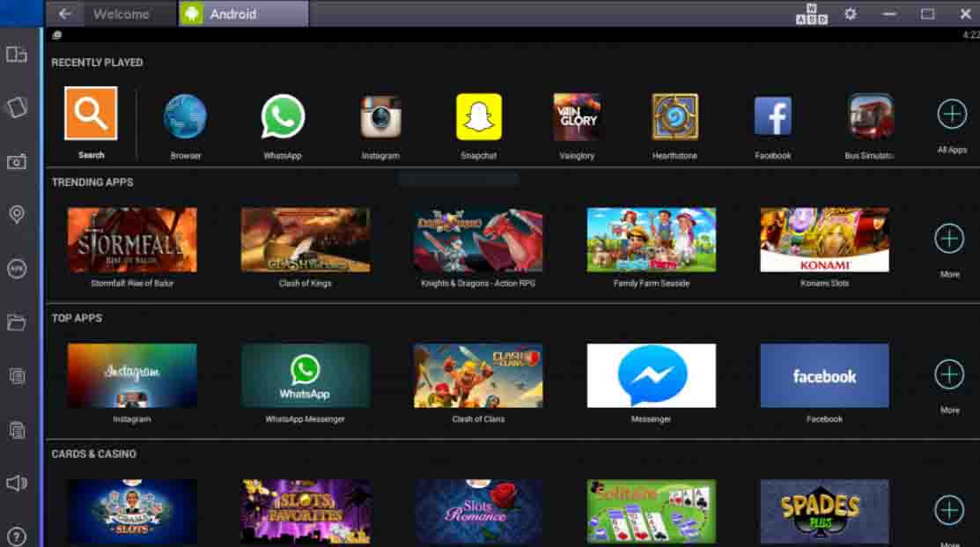The height and width of the screenshot is (547, 980).
Task: Open help question mark icon
Action: tap(17, 536)
